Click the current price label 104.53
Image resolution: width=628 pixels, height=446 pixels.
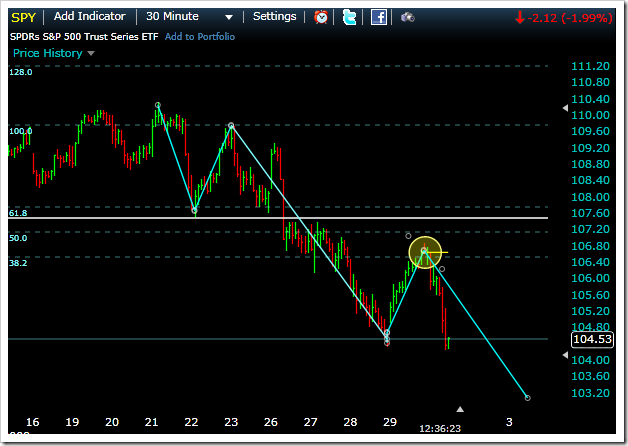[x=592, y=340]
